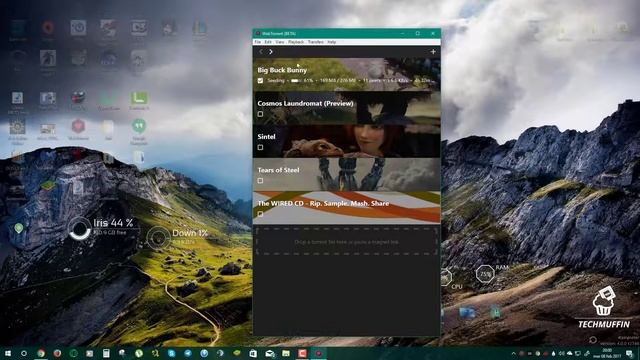This screenshot has height=360, width=640.
Task: Select the Big Buck Bunny title
Action: pos(282,70)
